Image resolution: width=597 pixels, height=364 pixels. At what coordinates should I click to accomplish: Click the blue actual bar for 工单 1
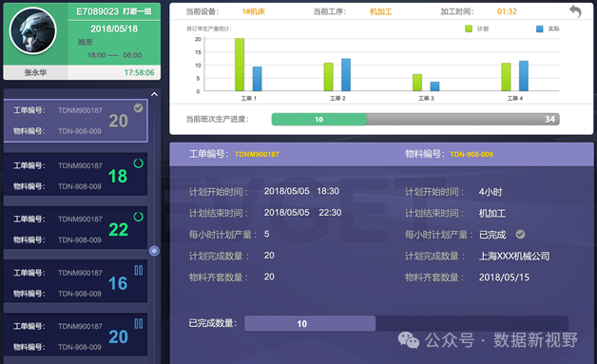coord(257,79)
